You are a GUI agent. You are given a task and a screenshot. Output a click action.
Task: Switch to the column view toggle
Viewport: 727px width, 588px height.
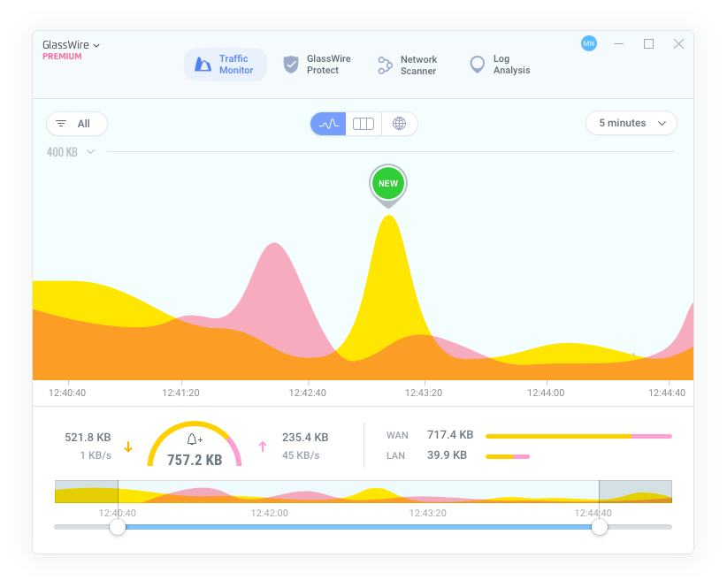363,124
